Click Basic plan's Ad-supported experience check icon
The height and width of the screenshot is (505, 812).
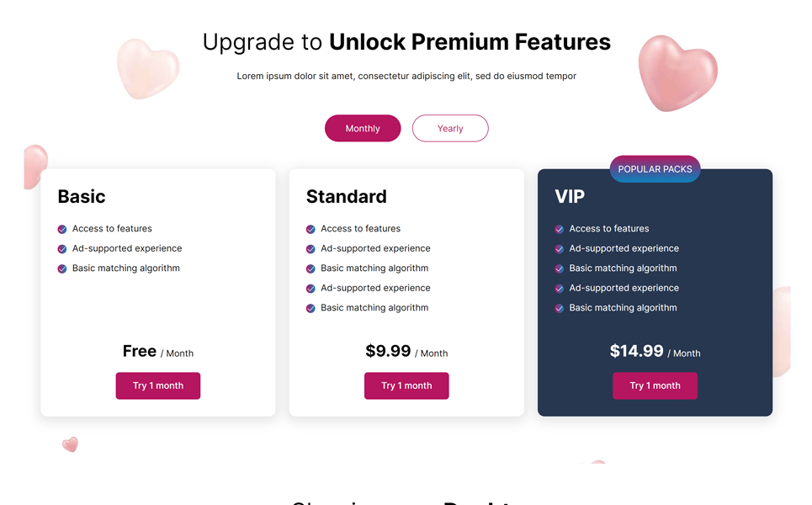click(62, 249)
